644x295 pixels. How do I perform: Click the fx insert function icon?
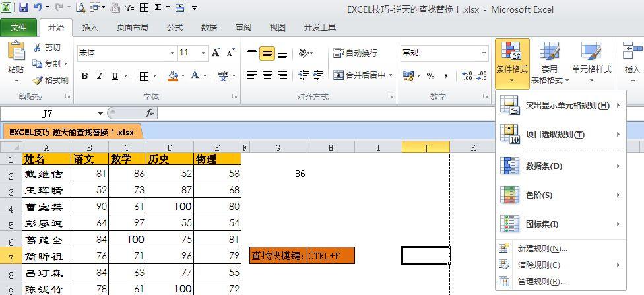point(150,113)
